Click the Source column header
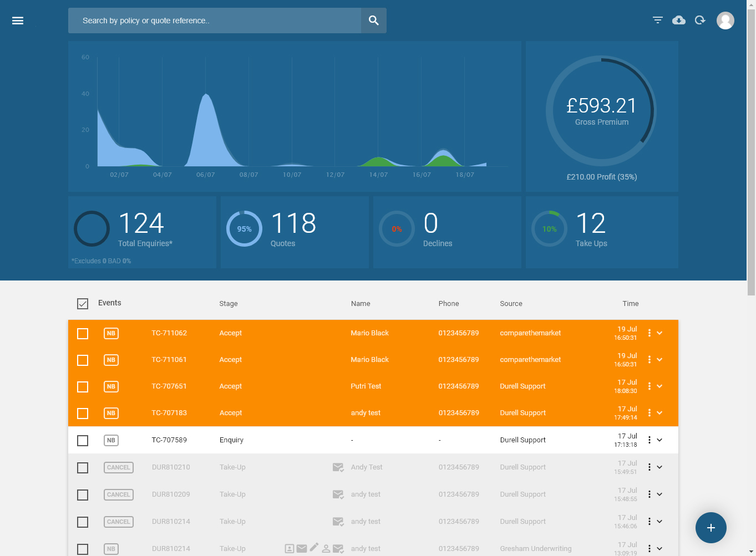 point(511,304)
